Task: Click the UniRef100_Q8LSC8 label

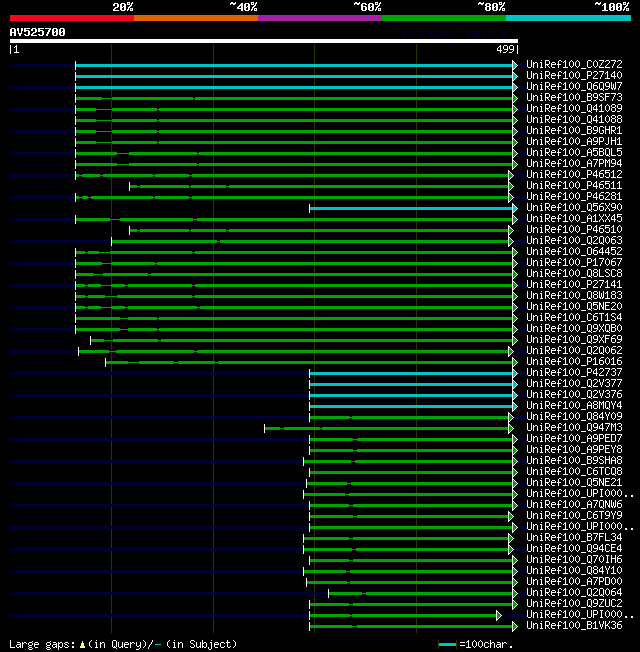Action: (574, 274)
